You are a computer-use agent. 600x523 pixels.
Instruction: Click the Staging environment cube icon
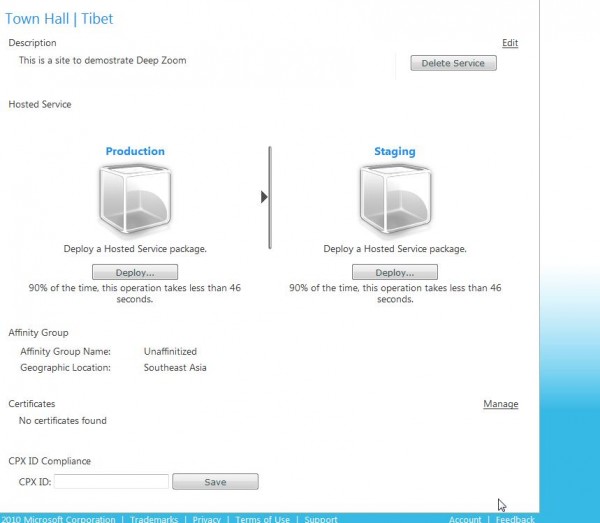394,199
